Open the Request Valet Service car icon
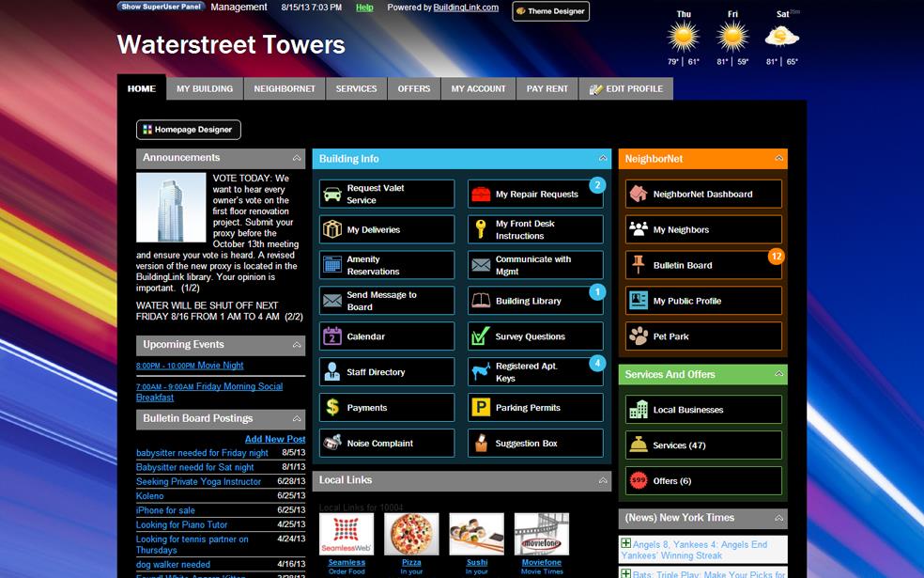Viewport: 924px width, 578px height. [331, 195]
